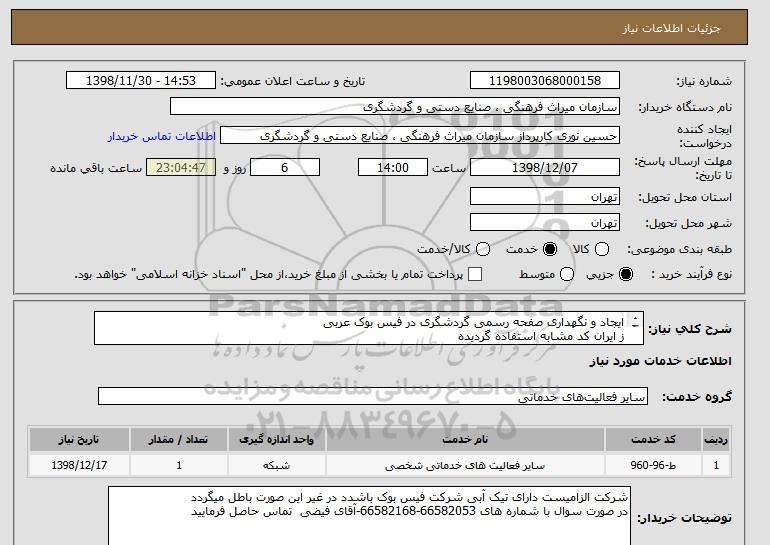Click the تاریخ نیاز column header
The width and height of the screenshot is (770, 545).
79,439
